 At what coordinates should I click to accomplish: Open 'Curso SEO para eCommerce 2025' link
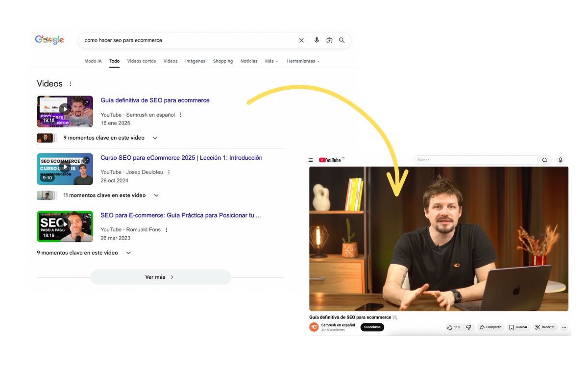(181, 157)
